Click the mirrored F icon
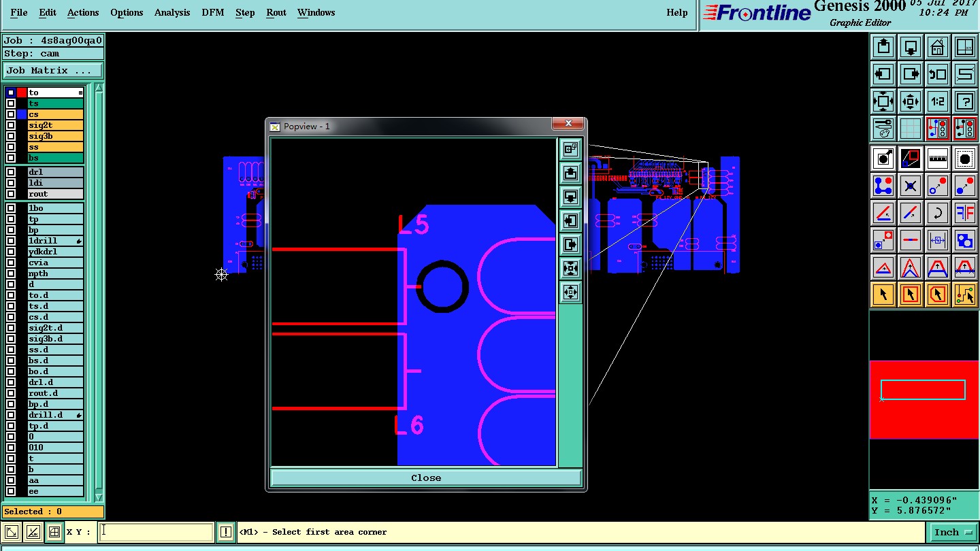Screen dimensions: 980x551 [x=965, y=213]
